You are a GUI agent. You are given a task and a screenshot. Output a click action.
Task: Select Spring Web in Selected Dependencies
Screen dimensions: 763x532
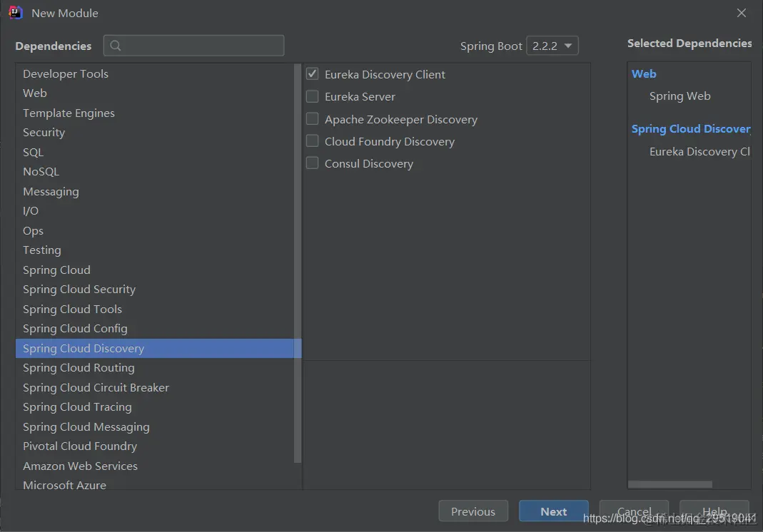click(x=679, y=96)
